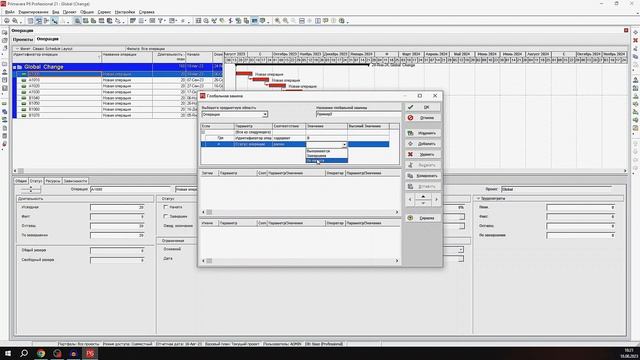Viewport: 640px width, 360px height.
Task: Choose the highlighted 'Не начата' option in the value list
Action: click(327, 160)
